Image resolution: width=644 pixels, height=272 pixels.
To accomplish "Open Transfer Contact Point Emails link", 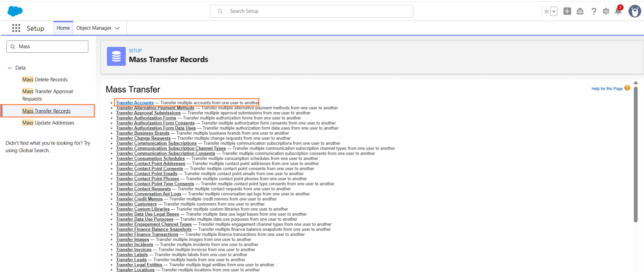I will coord(147,174).
